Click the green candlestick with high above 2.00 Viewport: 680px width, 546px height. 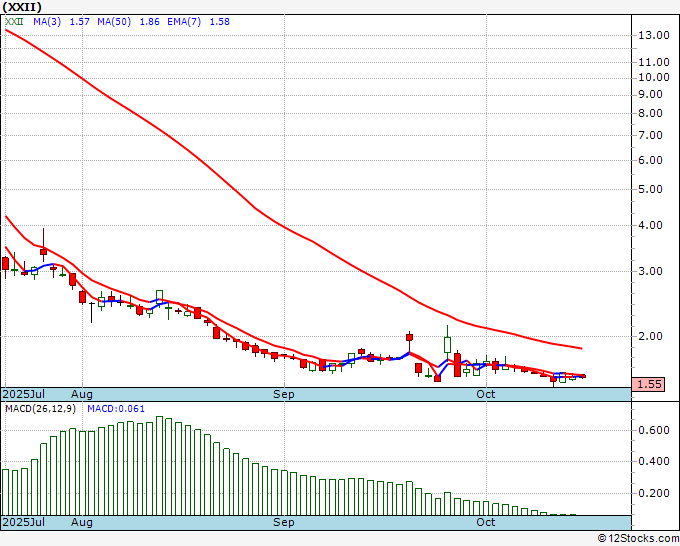(x=447, y=343)
